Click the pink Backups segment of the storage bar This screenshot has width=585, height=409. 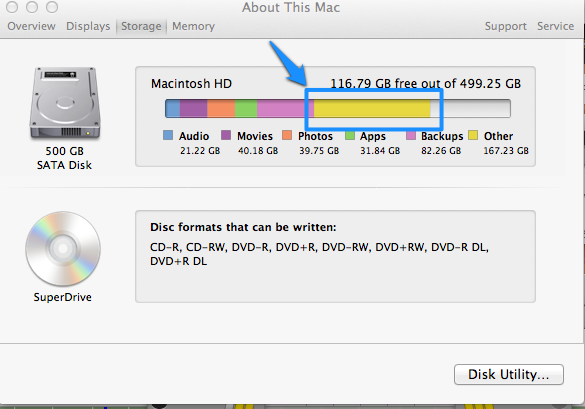[x=285, y=109]
